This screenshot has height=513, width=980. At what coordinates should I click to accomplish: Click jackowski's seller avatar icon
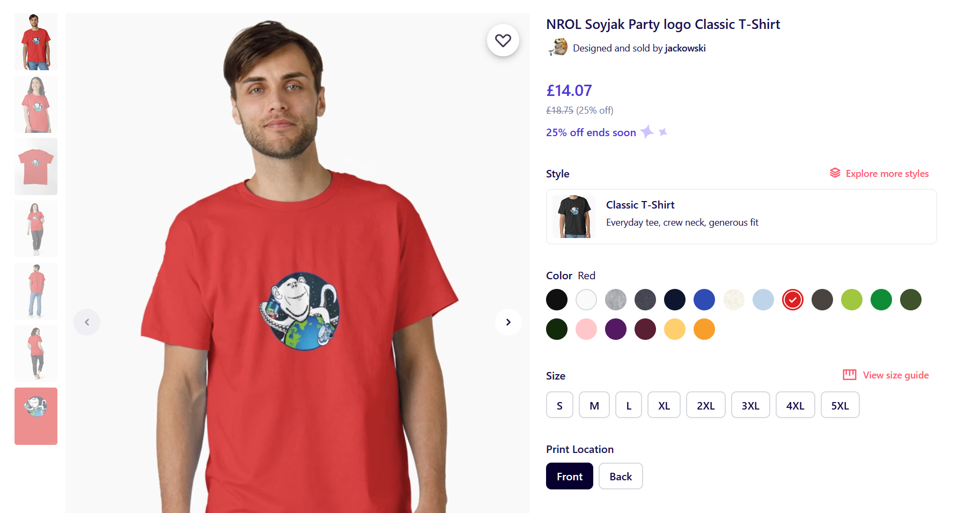(x=558, y=47)
